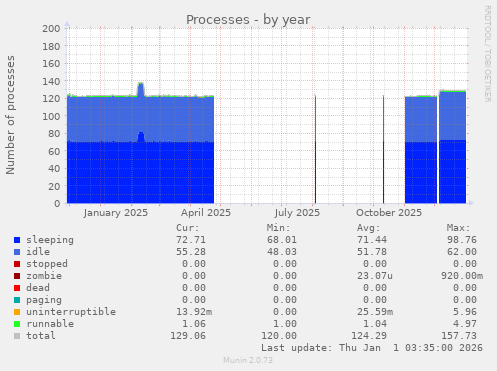497x371 pixels.
Task: Click the 'January 2025' x-axis label
Action: (x=116, y=213)
